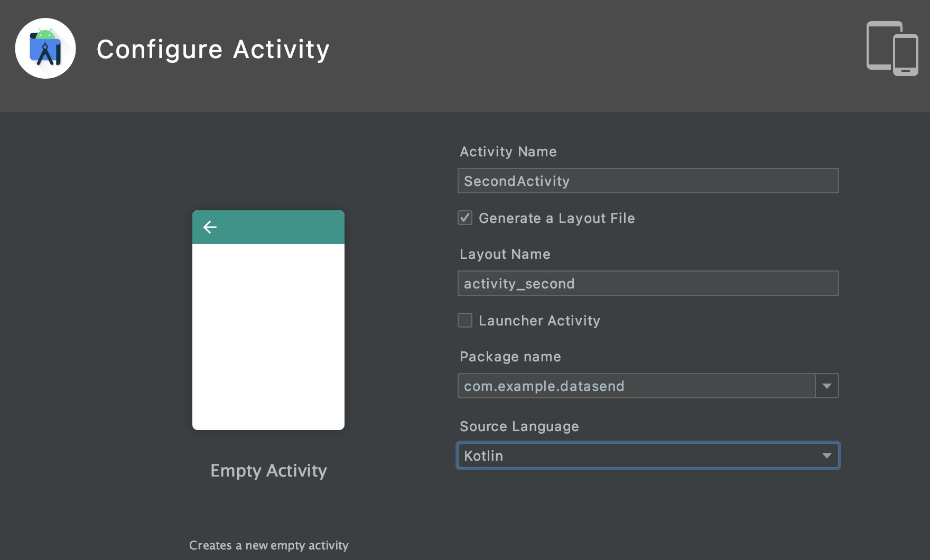Click the Source Language label
This screenshot has height=560, width=930.
tap(519, 426)
